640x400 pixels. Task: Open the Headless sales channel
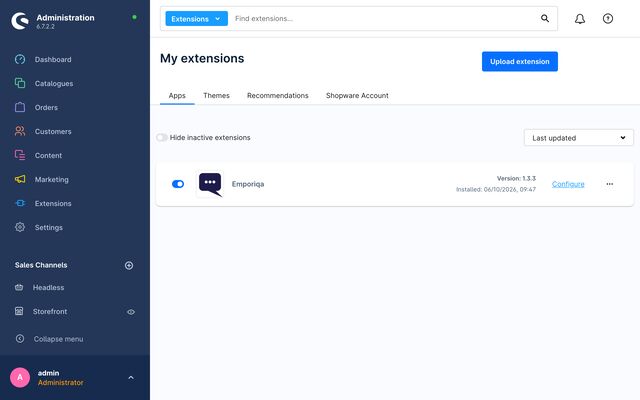coord(49,288)
